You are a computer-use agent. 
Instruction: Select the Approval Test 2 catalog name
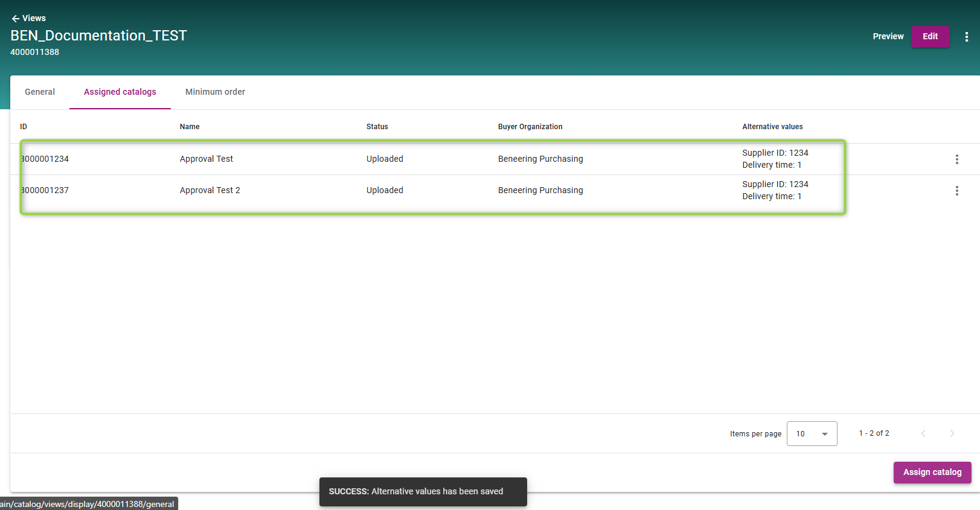[210, 190]
